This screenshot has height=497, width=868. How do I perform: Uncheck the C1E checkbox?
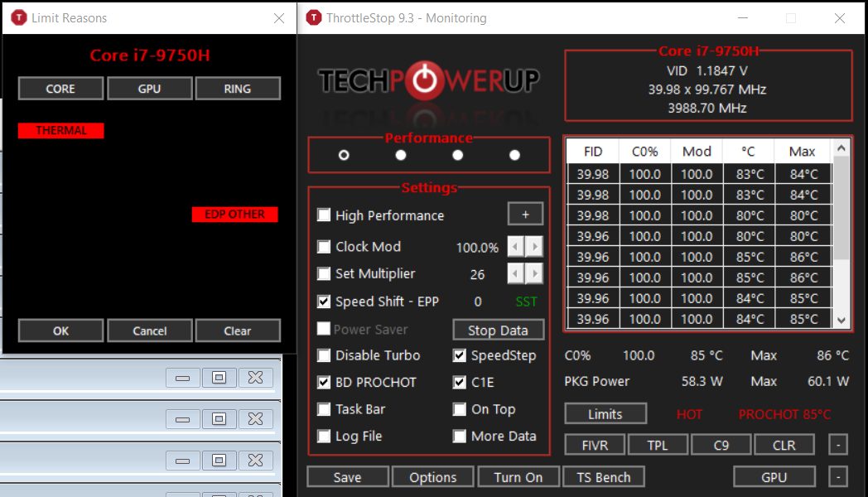click(x=460, y=383)
